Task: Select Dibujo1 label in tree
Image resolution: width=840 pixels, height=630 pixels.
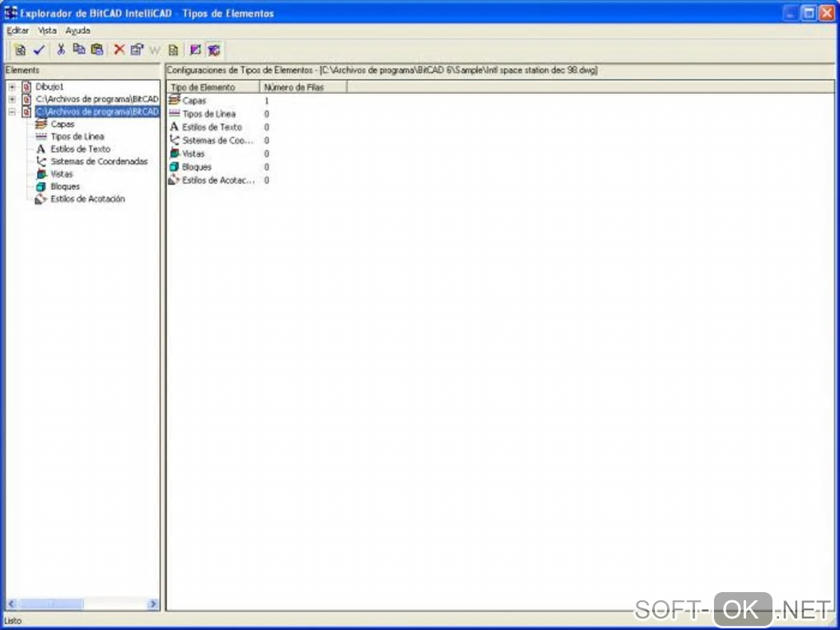Action: pyautogui.click(x=49, y=86)
